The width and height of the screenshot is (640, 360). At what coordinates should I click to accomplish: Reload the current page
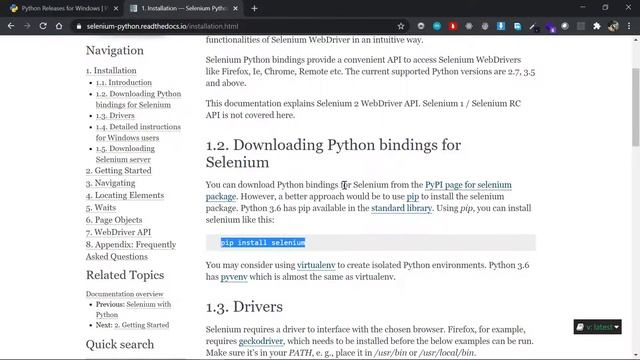43,26
